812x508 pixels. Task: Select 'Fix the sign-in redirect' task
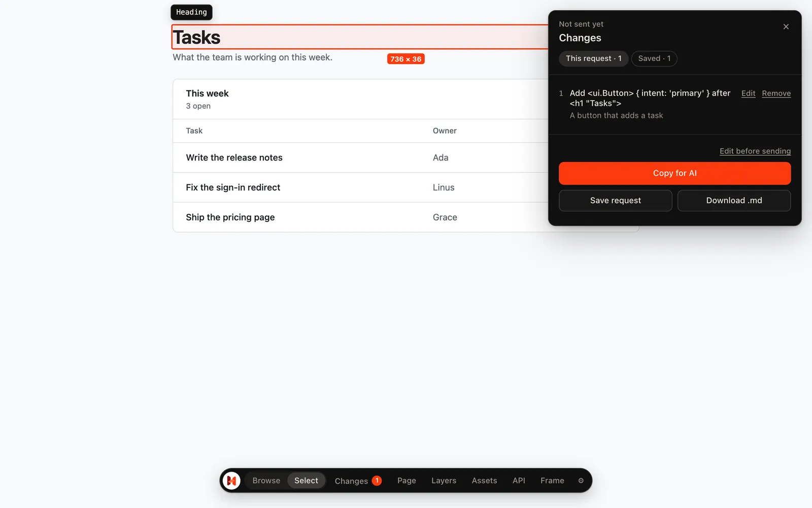[x=233, y=187]
